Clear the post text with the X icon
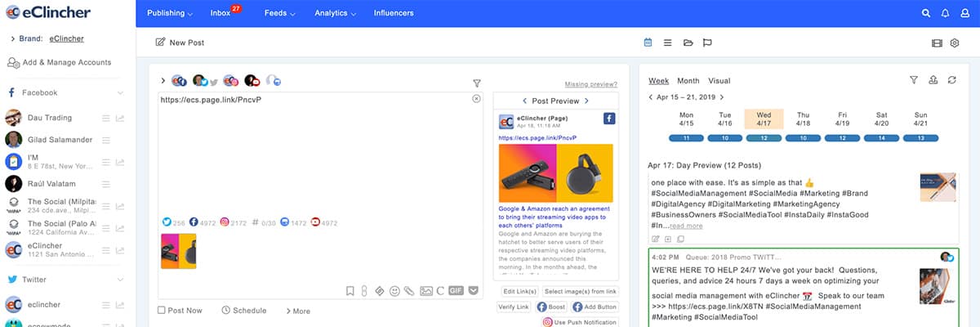Screen dimensions: 980x327 coord(476,99)
